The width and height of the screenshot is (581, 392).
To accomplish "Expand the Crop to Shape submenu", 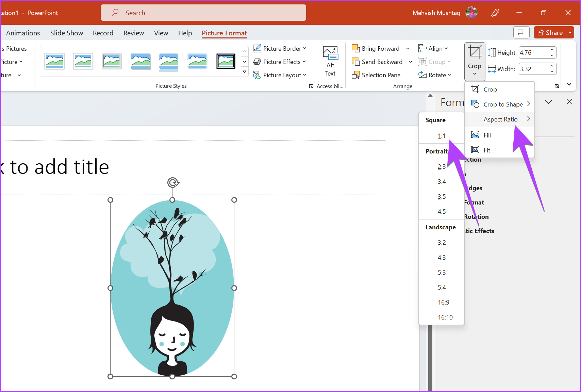I will [503, 104].
